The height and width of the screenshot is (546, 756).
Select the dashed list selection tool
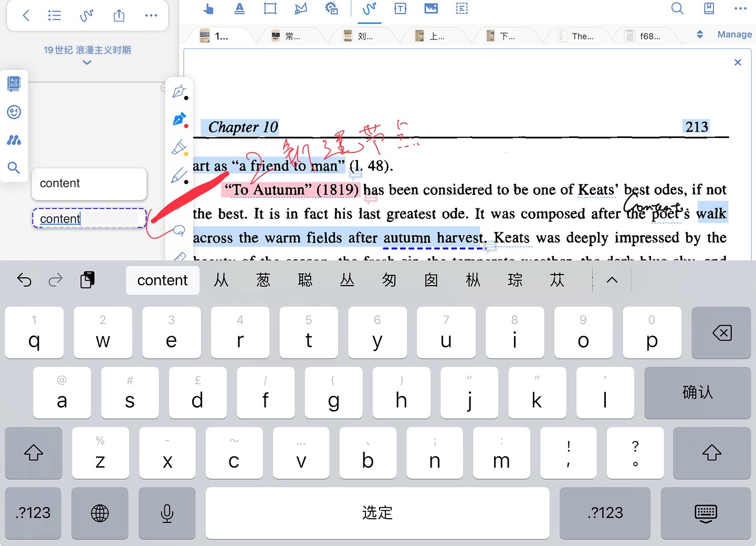coord(461,8)
